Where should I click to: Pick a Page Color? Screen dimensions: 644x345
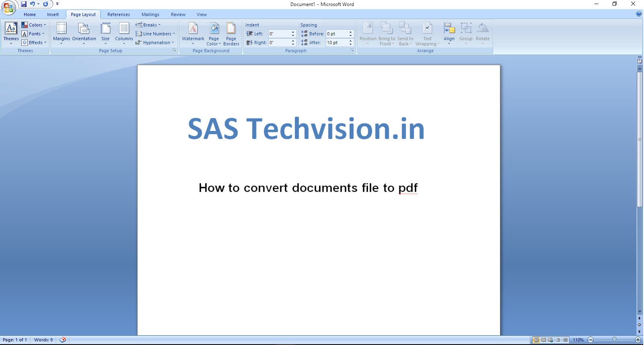214,34
